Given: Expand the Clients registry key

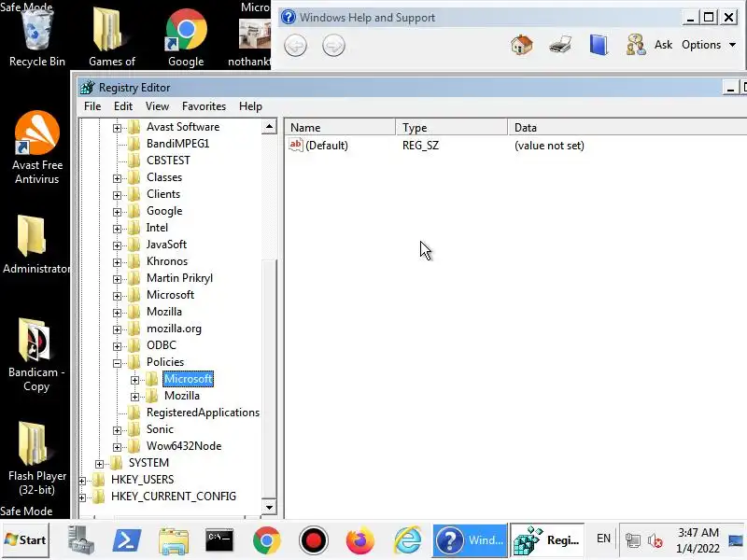Looking at the screenshot, I should 118,195.
